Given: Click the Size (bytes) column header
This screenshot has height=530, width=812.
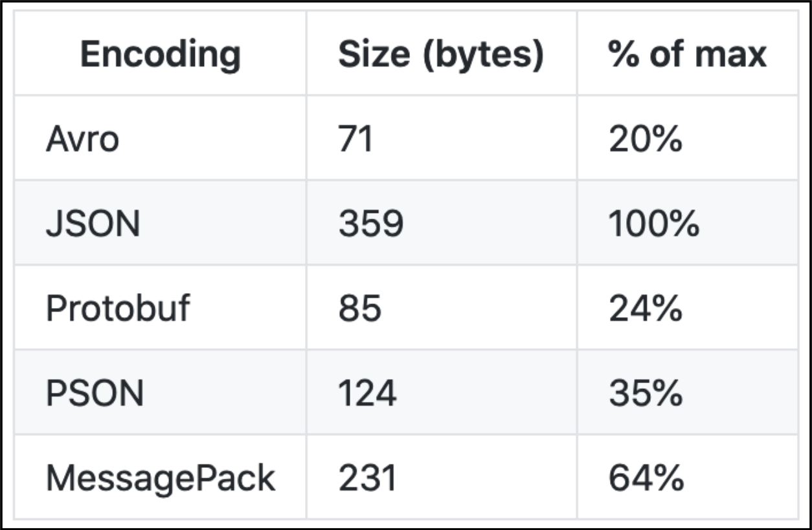Looking at the screenshot, I should click(441, 54).
